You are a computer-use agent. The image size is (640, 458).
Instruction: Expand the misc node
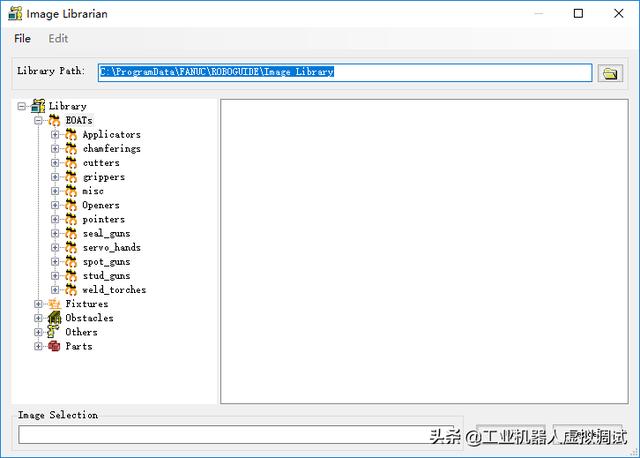point(55,191)
